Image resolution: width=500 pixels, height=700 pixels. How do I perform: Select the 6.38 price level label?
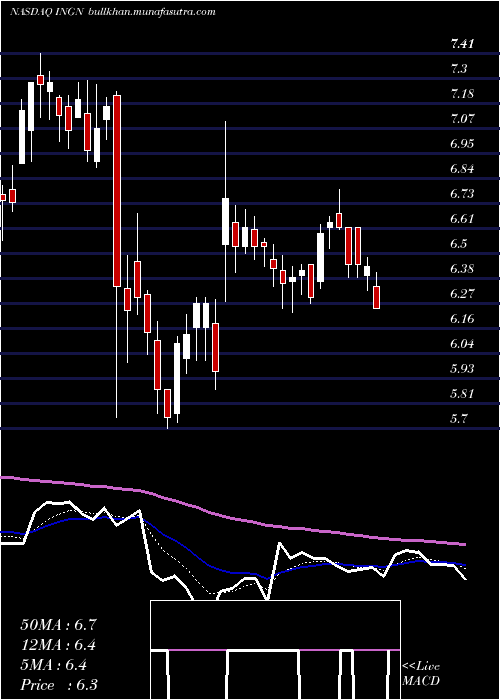tap(462, 269)
